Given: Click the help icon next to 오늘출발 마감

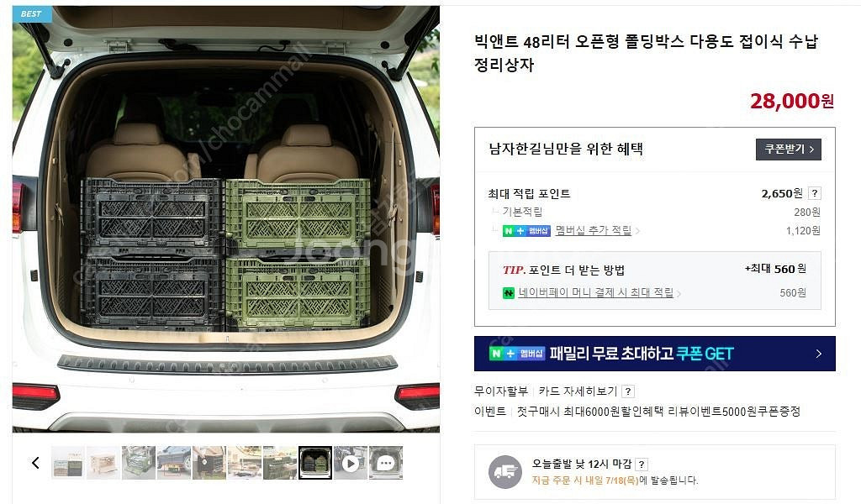Looking at the screenshot, I should (642, 464).
